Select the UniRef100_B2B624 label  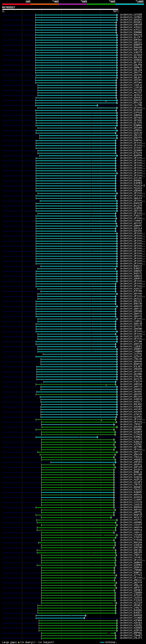pos(131,442)
